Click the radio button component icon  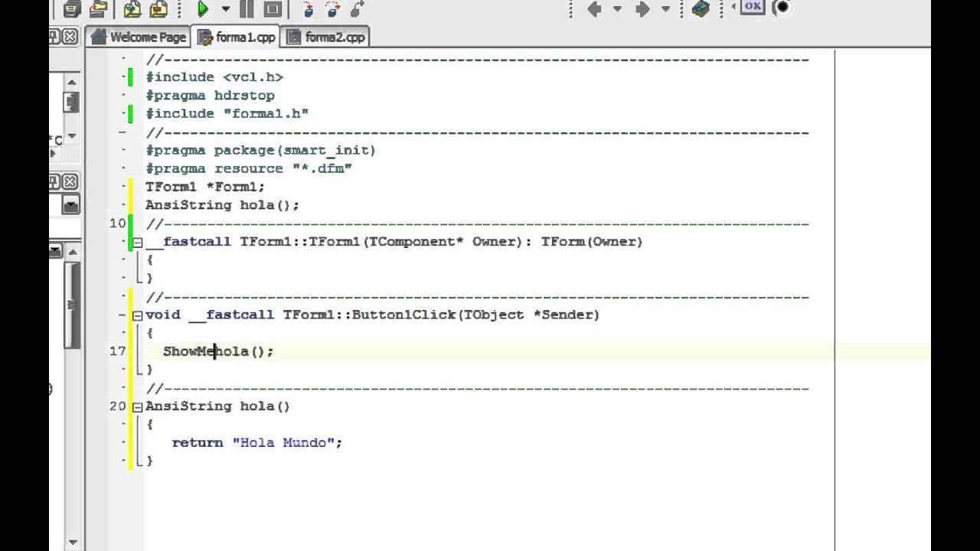point(781,8)
